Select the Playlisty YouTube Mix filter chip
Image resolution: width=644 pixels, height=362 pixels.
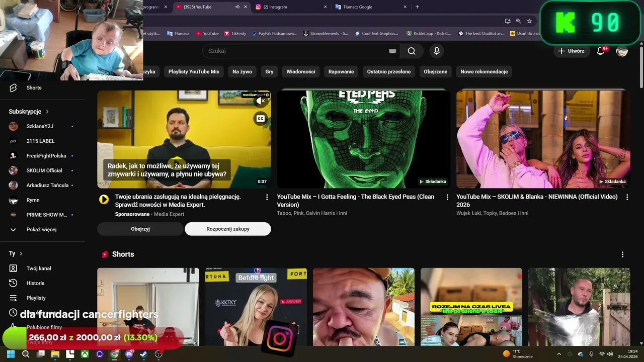coord(194,71)
